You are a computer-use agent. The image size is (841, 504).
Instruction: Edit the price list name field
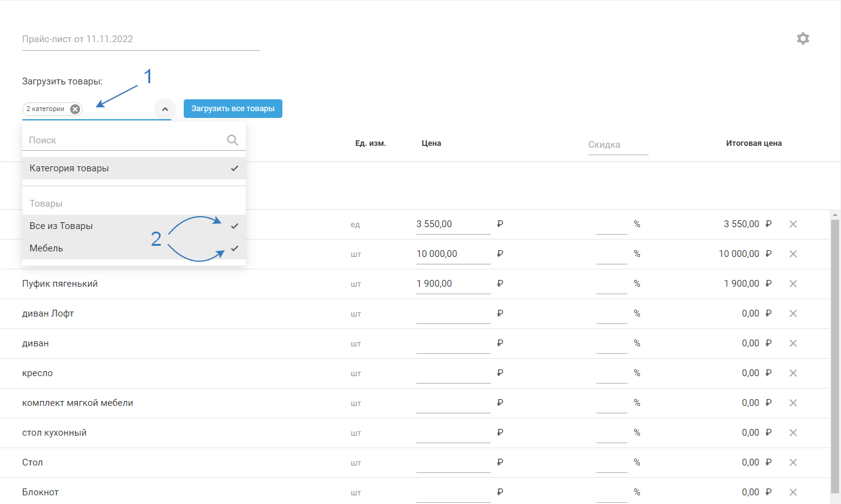pos(140,39)
